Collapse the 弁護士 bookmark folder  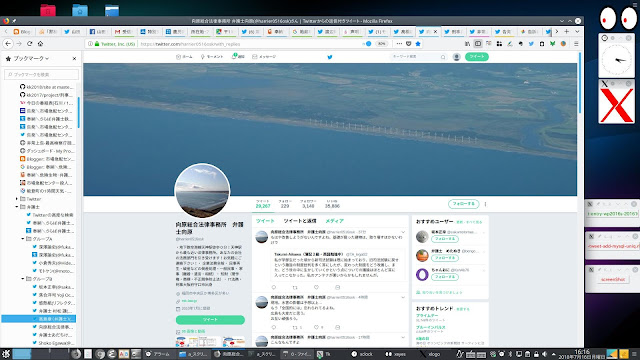tap(17, 207)
